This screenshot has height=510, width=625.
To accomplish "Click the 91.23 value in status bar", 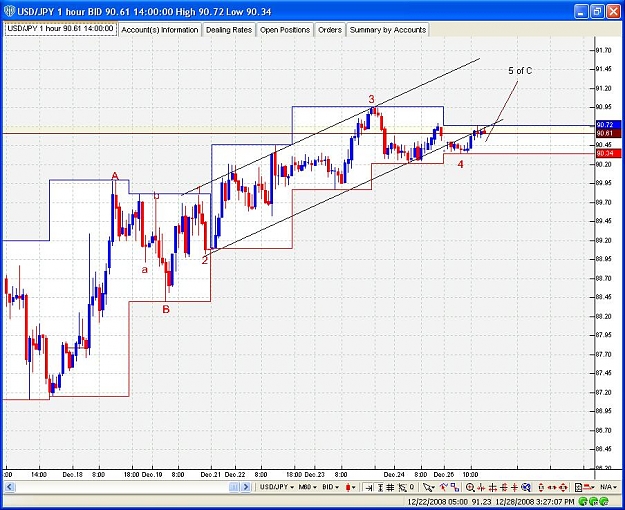I will (x=481, y=501).
